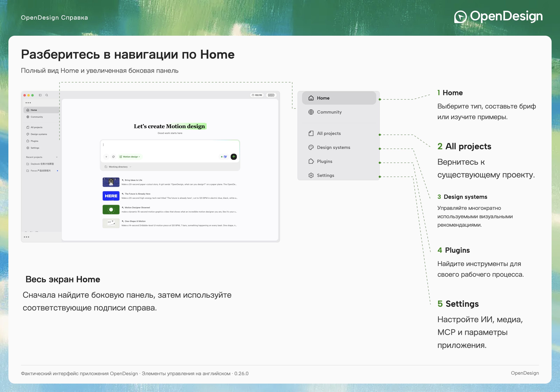Open the blue HERE example thumbnail
Image resolution: width=560 pixels, height=392 pixels.
pos(111,196)
